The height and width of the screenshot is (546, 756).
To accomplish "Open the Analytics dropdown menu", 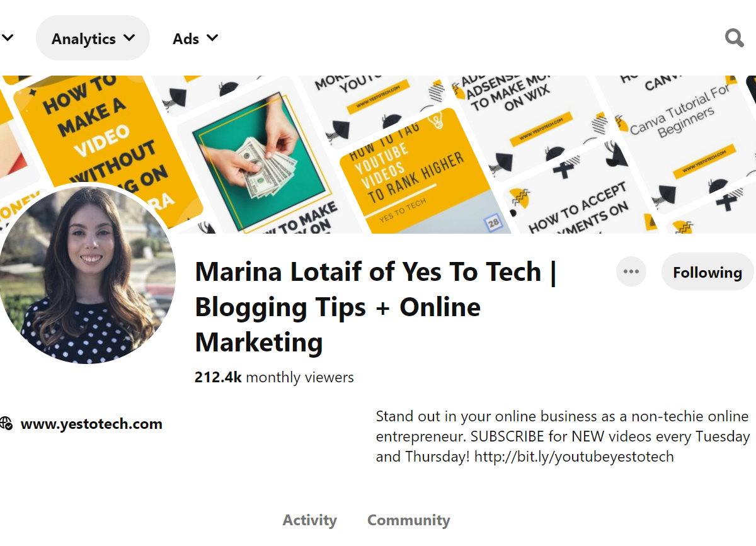I will (93, 38).
